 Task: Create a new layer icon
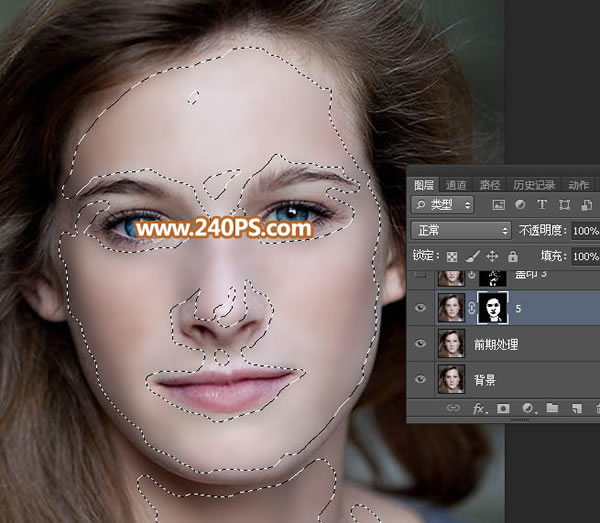click(x=576, y=408)
